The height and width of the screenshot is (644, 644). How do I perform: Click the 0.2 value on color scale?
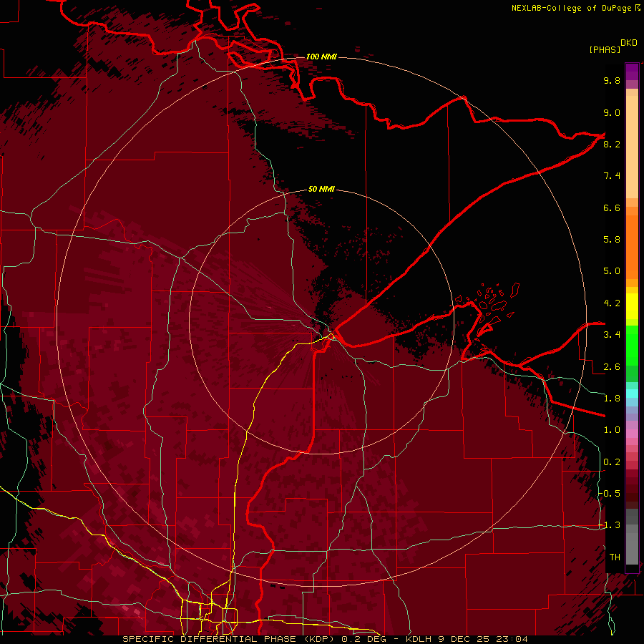[x=612, y=462]
